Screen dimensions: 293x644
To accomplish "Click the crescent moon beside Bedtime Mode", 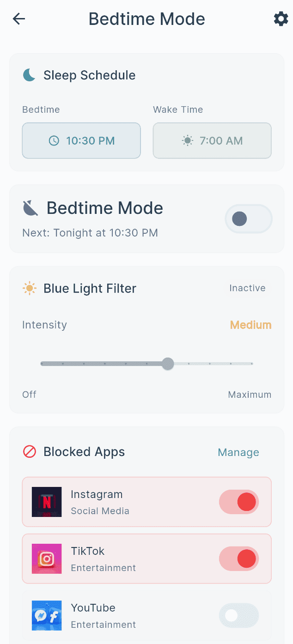I will 30,208.
